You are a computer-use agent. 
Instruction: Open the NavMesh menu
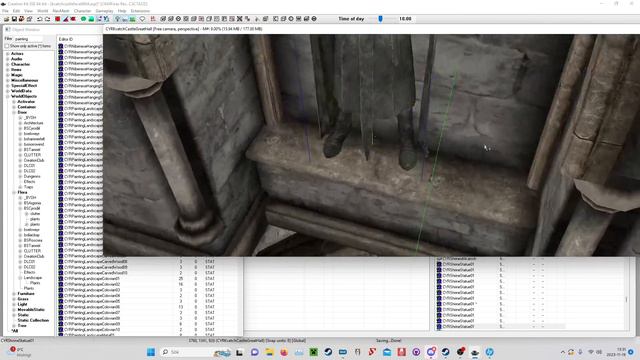61,11
